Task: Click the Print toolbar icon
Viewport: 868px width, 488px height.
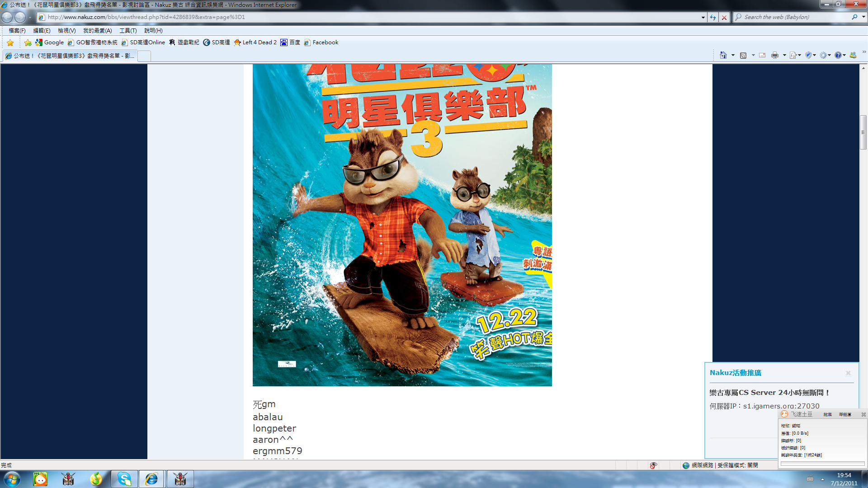Action: pyautogui.click(x=775, y=55)
